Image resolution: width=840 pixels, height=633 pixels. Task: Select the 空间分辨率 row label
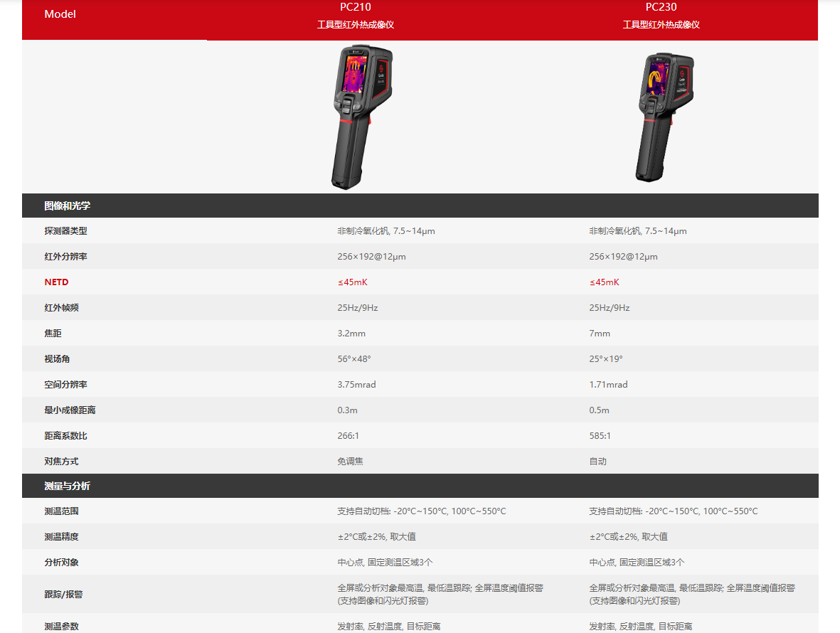pos(65,385)
